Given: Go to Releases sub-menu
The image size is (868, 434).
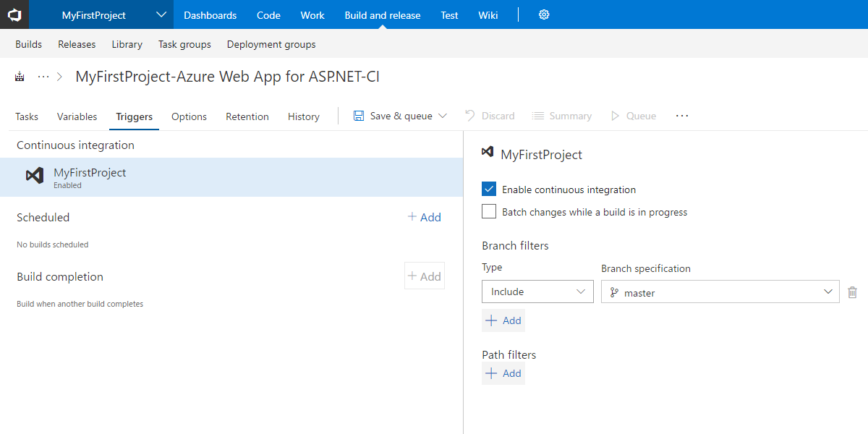Looking at the screenshot, I should 77,44.
